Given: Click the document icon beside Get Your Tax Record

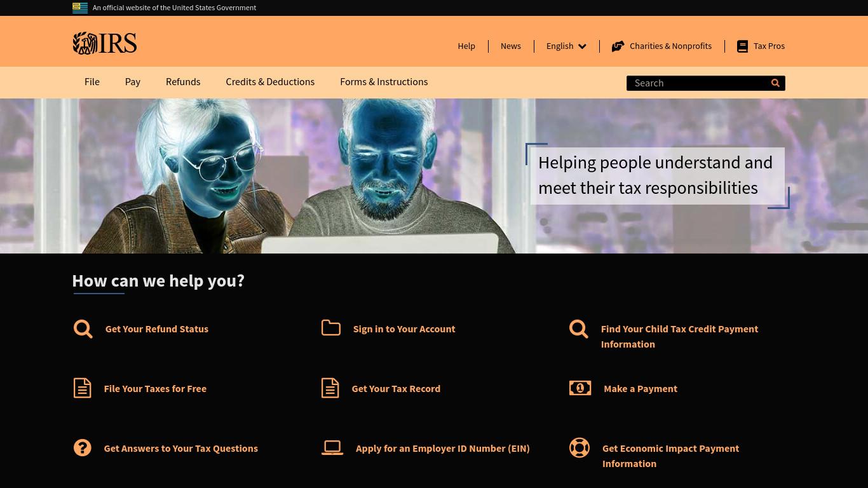Looking at the screenshot, I should pos(330,388).
